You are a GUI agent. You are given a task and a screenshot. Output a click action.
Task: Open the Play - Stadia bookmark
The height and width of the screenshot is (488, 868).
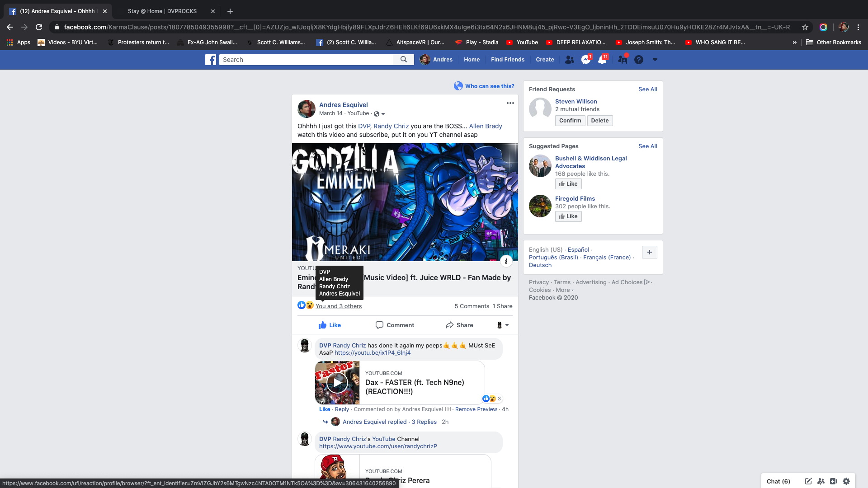click(476, 42)
